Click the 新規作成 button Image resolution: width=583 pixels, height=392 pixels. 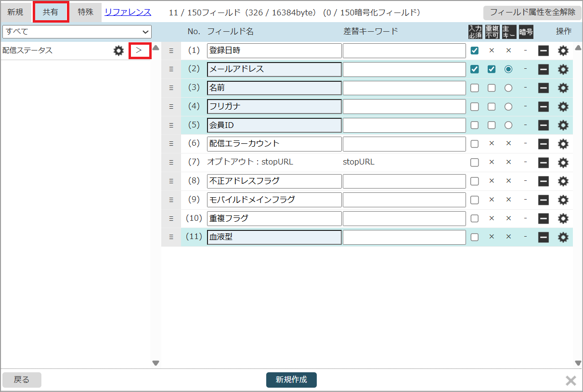tap(291, 379)
